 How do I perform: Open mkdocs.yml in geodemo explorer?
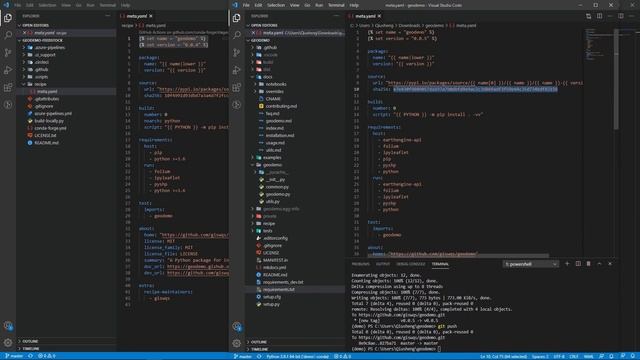(274, 267)
